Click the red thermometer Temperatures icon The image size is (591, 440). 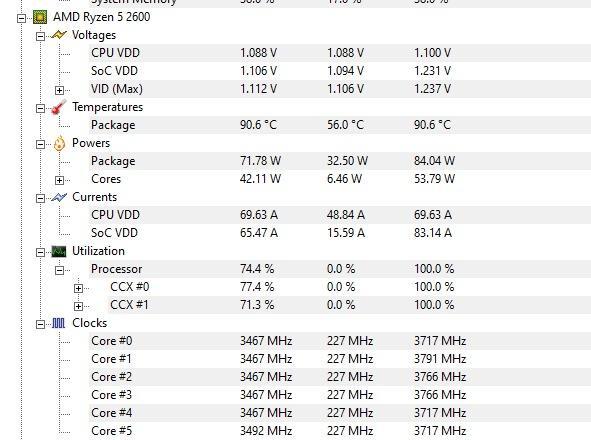[59, 107]
